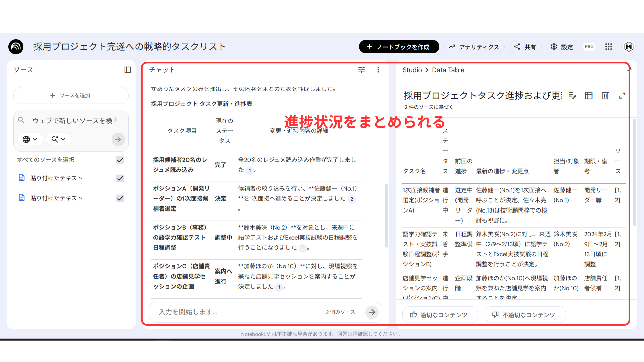Expand the data table to fullscreen
This screenshot has width=644, height=362.
tap(623, 96)
